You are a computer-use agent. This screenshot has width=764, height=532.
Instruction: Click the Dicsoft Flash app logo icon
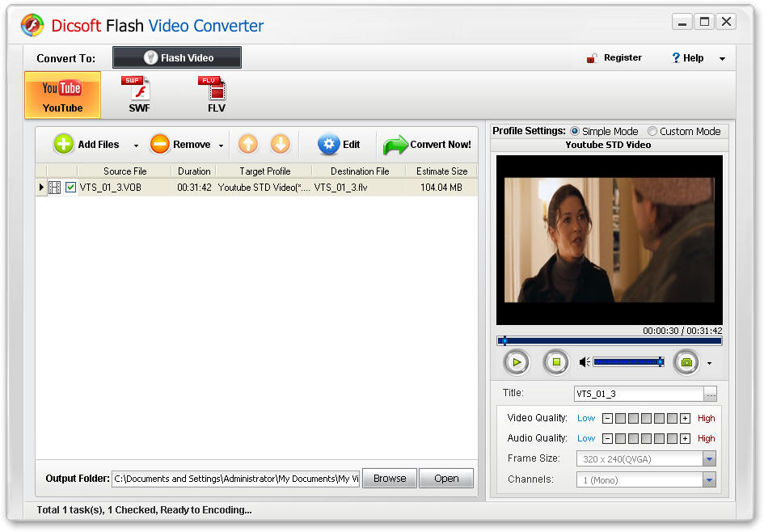pyautogui.click(x=32, y=25)
